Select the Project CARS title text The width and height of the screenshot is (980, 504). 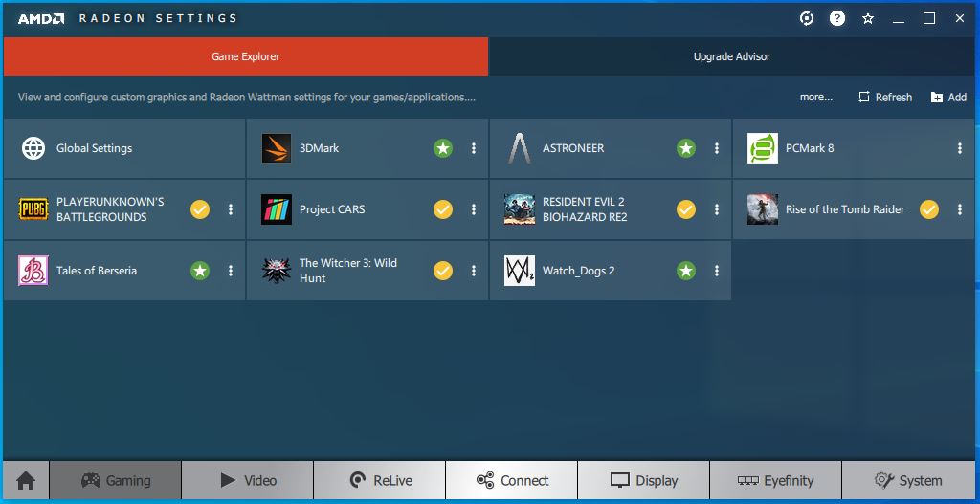[x=332, y=209]
